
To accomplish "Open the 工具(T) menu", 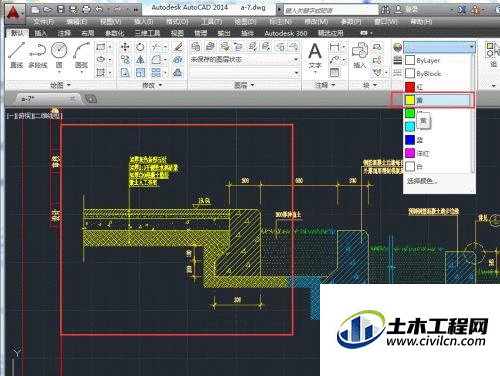I will (212, 22).
